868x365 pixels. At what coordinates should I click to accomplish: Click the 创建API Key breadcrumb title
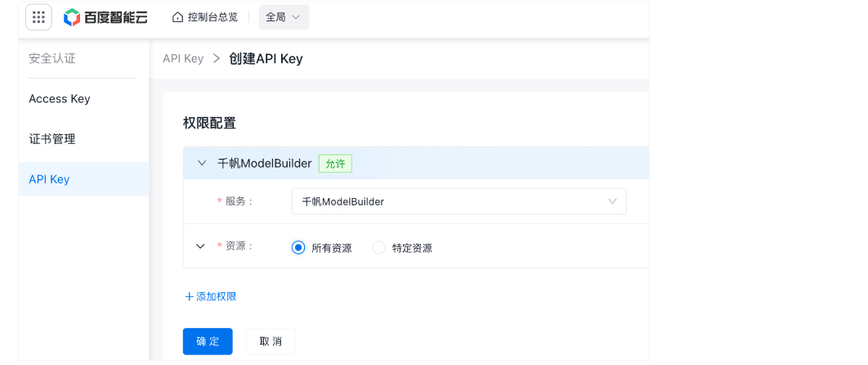point(266,59)
